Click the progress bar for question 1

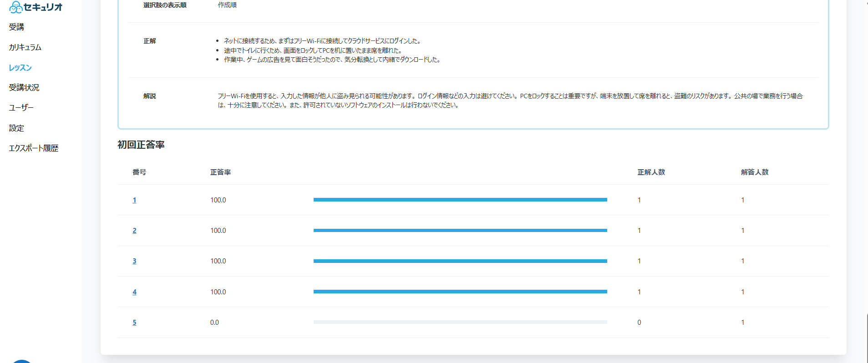pos(460,200)
